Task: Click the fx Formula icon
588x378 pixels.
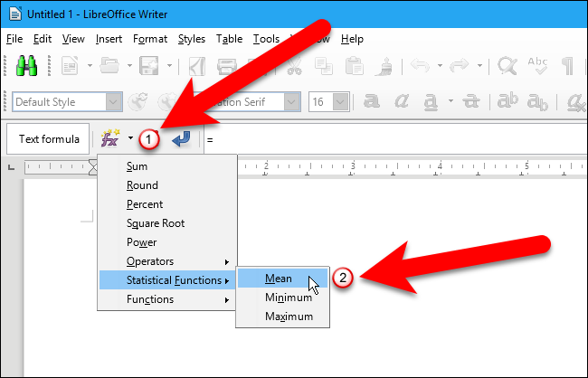Action: 110,138
